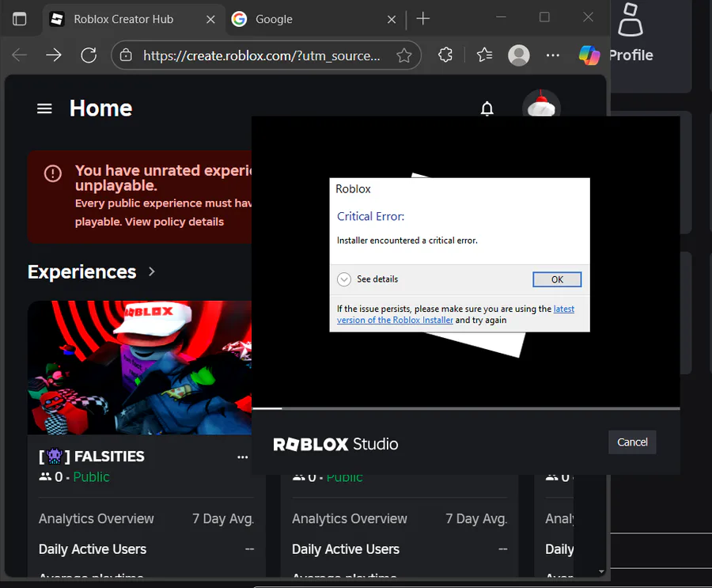712x588 pixels.
Task: Click the Critical Error heading text
Action: point(370,216)
